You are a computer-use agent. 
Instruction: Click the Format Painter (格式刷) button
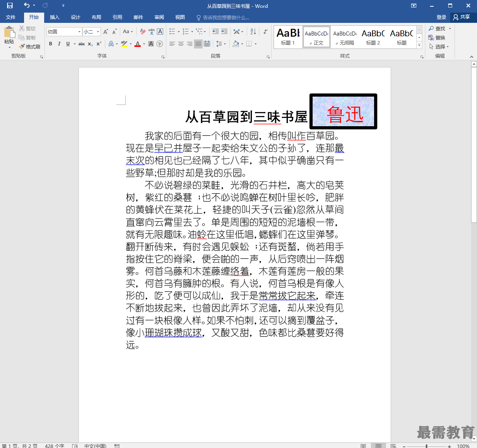point(30,47)
